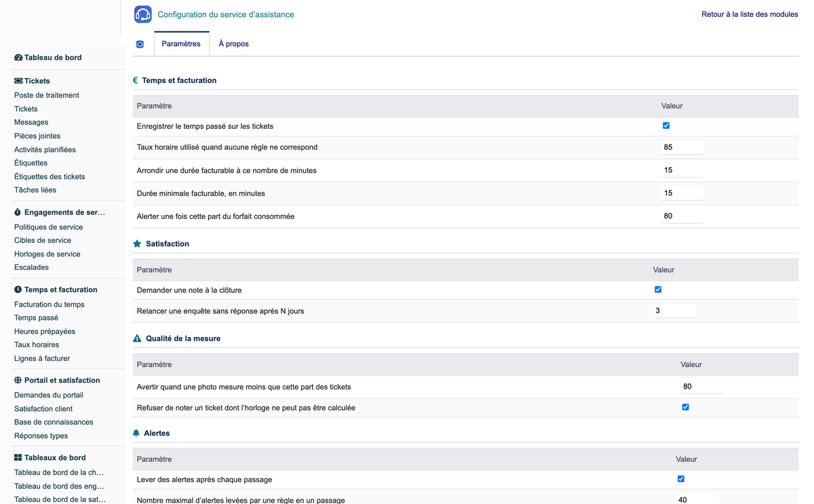
Task: Click the Tableau de bord gauge icon
Action: click(x=18, y=58)
